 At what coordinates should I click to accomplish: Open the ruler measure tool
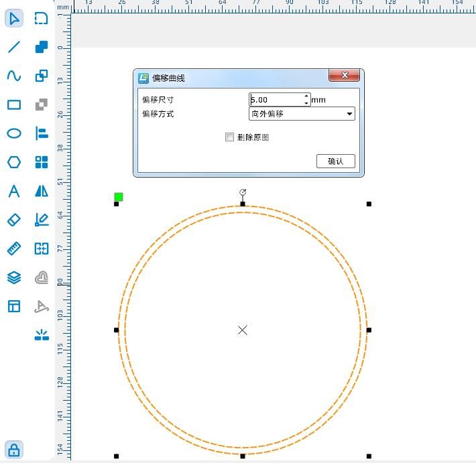pos(14,249)
